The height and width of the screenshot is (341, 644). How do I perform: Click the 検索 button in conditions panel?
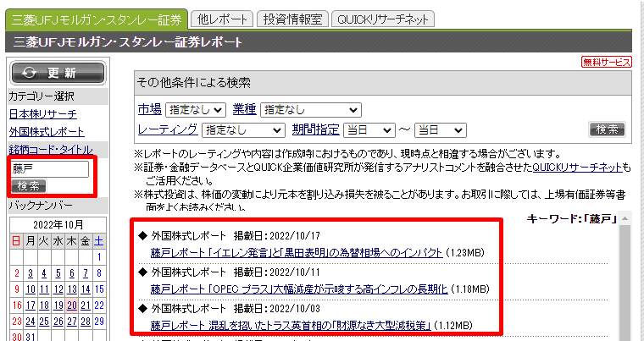pyautogui.click(x=607, y=129)
